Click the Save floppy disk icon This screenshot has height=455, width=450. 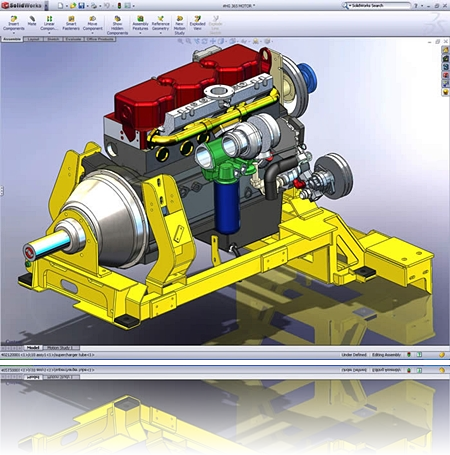(x=82, y=5)
